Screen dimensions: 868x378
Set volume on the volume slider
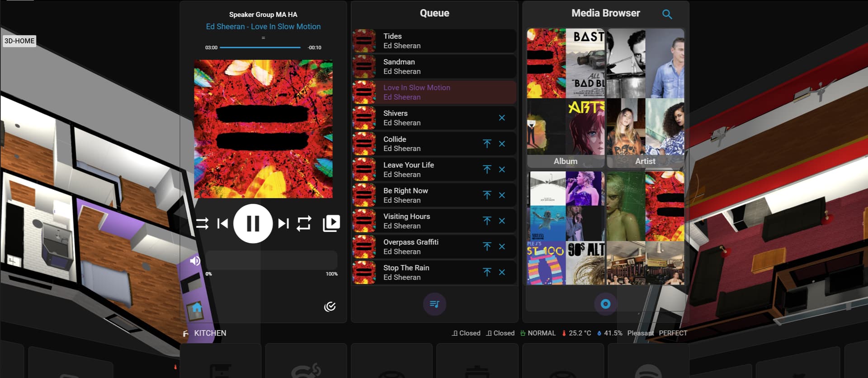272,261
